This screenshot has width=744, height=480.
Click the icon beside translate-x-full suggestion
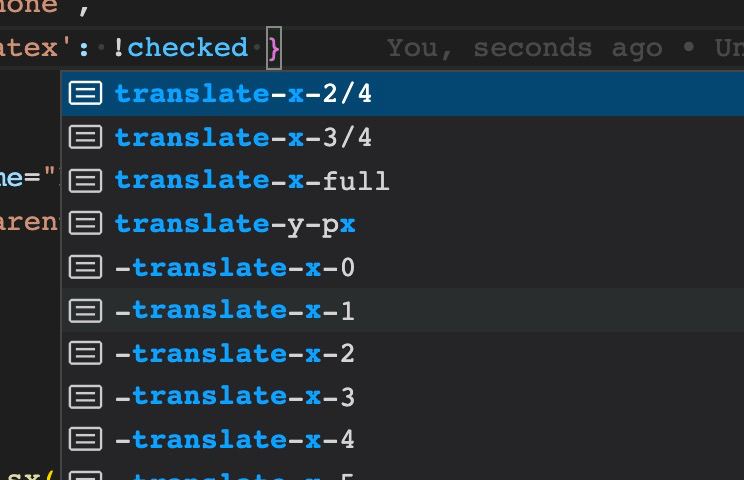(x=85, y=181)
